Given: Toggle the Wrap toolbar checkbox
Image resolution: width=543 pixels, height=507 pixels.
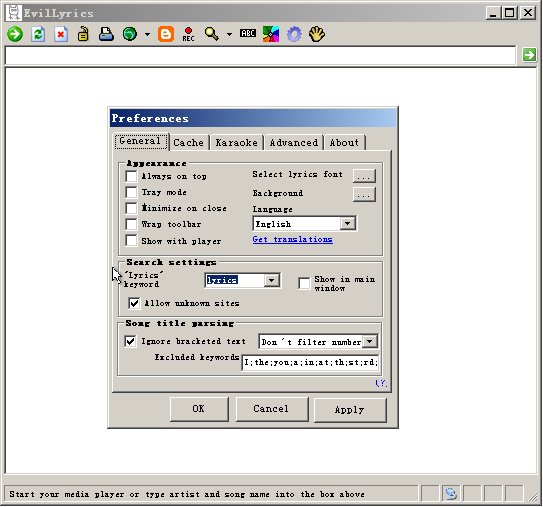Looking at the screenshot, I should pos(131,224).
